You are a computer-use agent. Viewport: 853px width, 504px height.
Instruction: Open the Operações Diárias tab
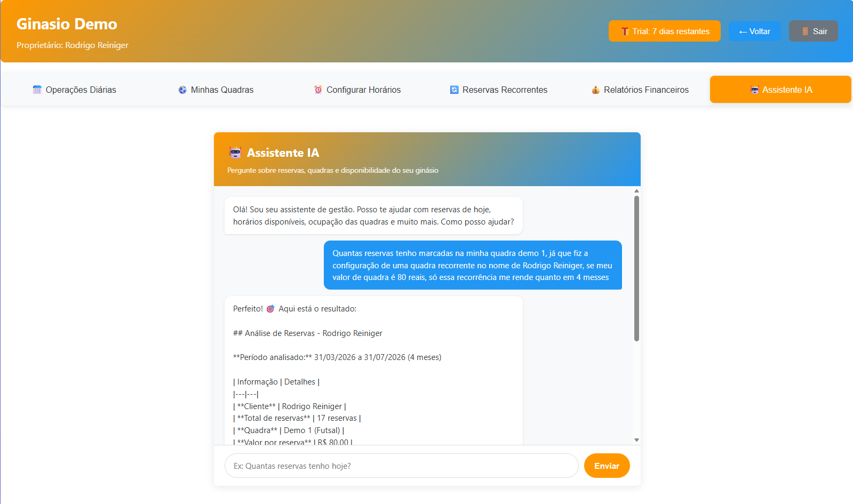pos(75,90)
